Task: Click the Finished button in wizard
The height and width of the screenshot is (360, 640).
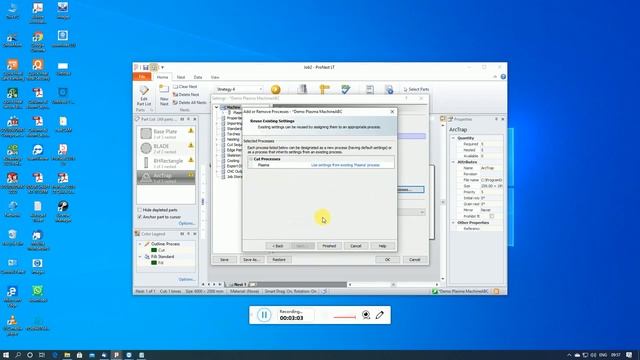Action: click(x=329, y=246)
